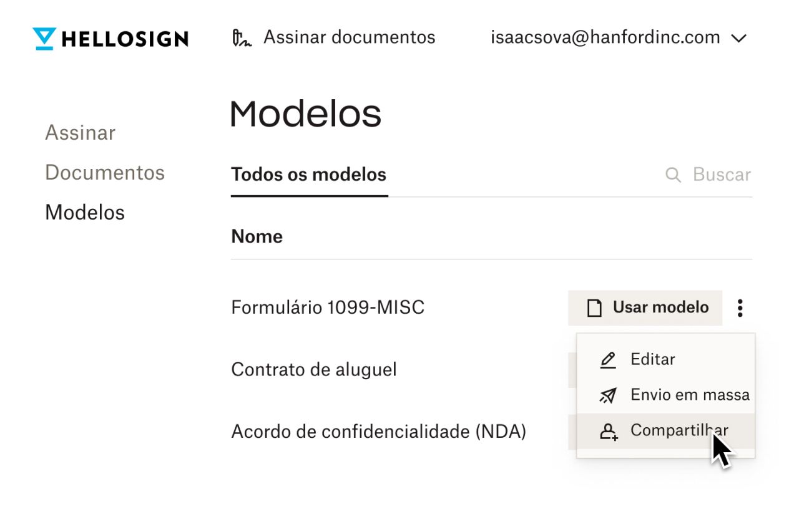
Task: Open search using the magnifying glass icon
Action: [x=673, y=175]
